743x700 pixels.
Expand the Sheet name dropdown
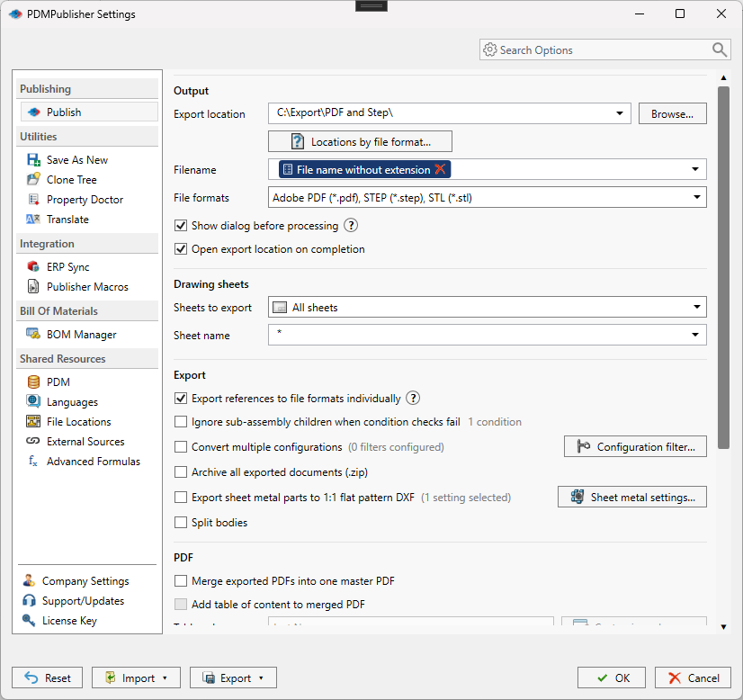[x=695, y=335]
